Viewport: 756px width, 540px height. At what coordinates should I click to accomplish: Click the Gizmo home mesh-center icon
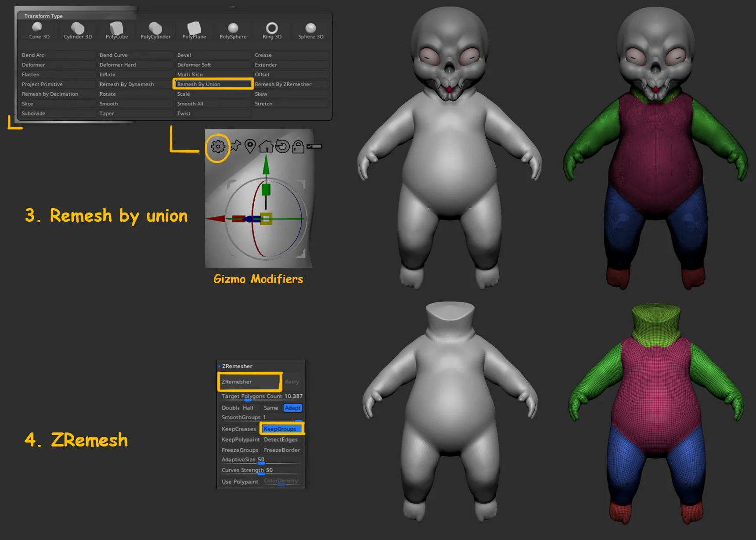[x=266, y=146]
